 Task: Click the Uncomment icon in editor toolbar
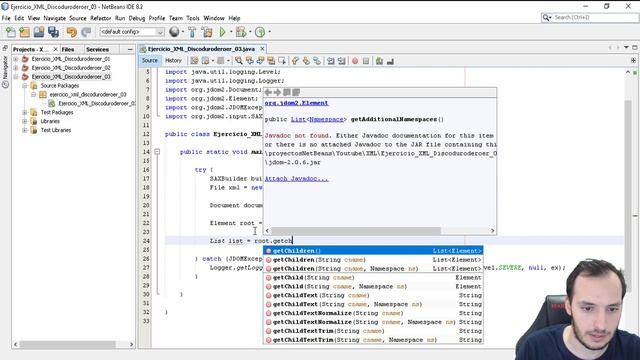click(x=390, y=61)
